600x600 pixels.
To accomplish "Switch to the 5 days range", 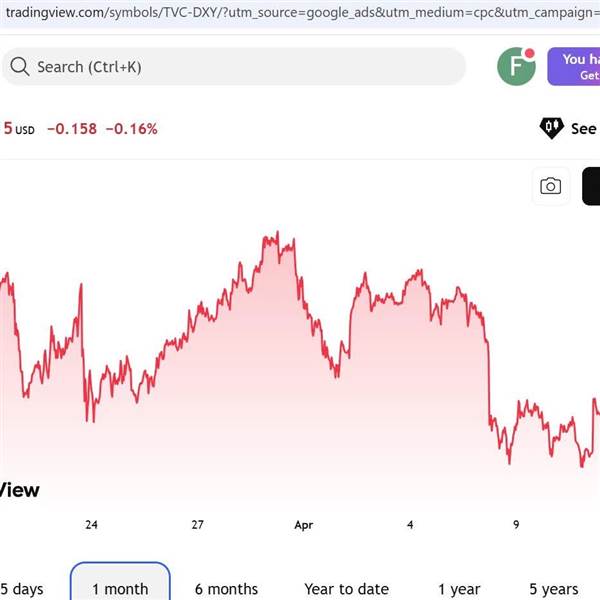I will (x=22, y=589).
